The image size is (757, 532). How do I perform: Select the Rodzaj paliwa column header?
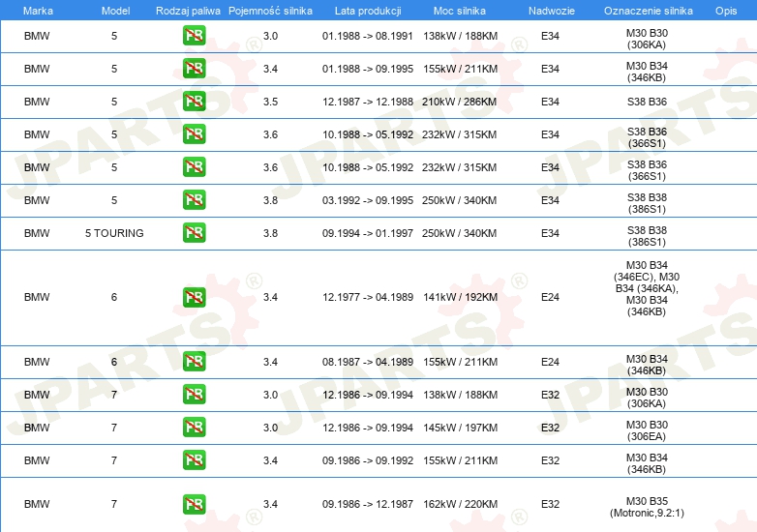pos(188,11)
